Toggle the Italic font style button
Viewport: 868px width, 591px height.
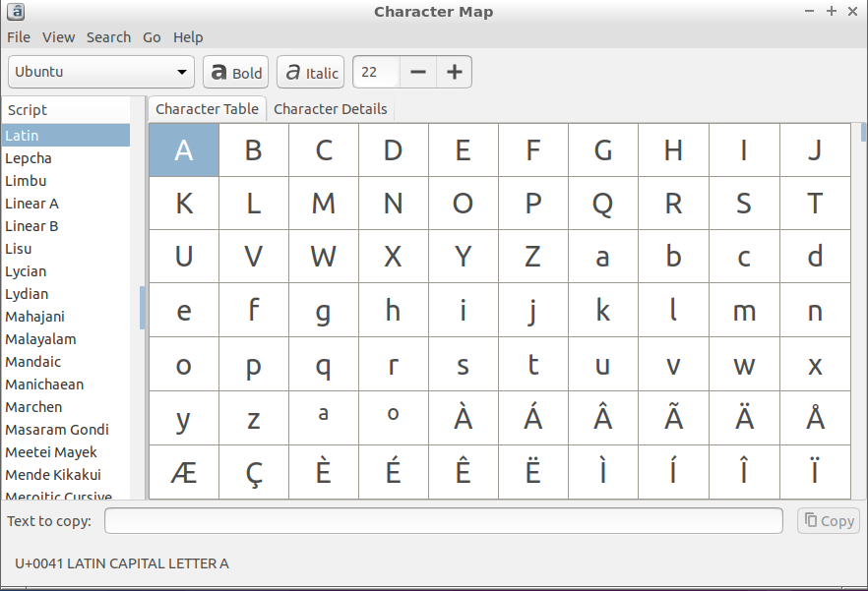310,73
